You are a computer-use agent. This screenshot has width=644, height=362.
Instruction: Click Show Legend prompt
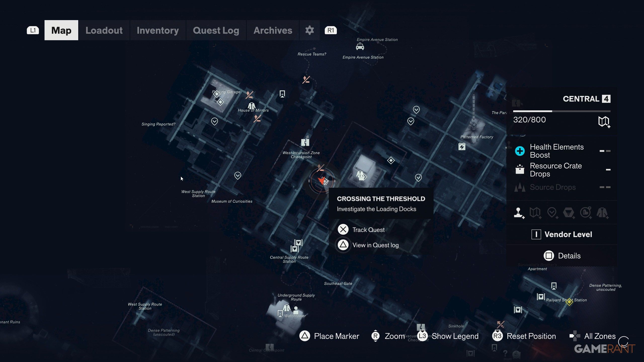tap(448, 336)
